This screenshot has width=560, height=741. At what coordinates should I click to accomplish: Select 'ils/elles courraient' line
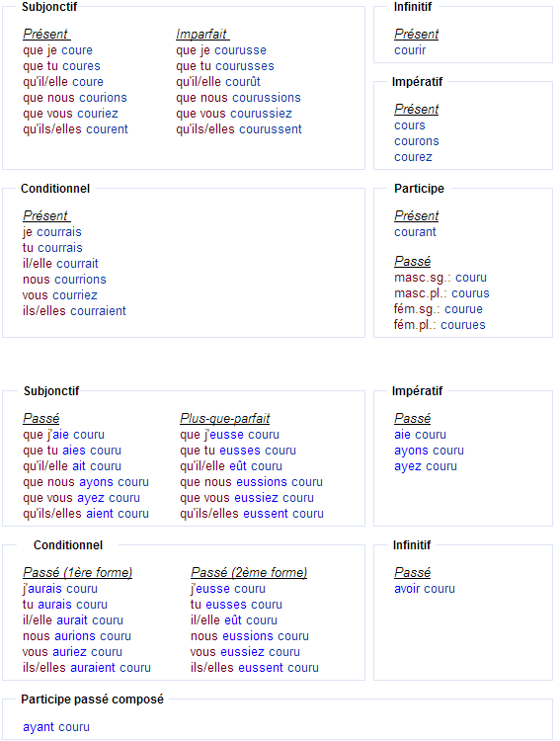(74, 311)
